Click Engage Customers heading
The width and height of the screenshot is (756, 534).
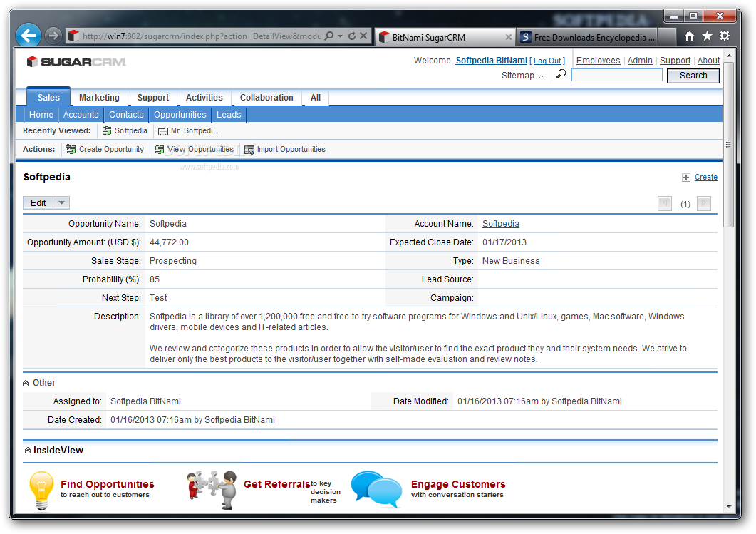[458, 484]
